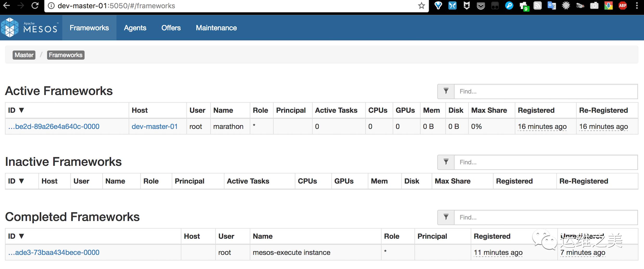Click the browser forward arrow

(x=21, y=5)
